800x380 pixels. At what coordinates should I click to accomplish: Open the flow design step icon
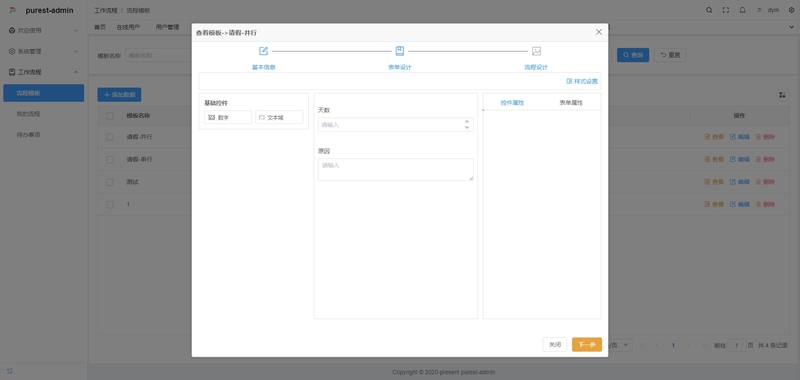pos(536,51)
